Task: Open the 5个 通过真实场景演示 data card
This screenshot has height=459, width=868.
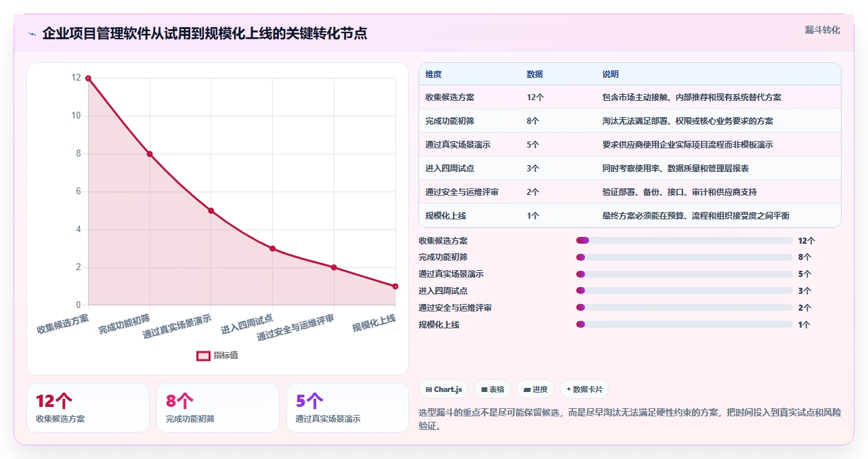Action: pyautogui.click(x=347, y=408)
